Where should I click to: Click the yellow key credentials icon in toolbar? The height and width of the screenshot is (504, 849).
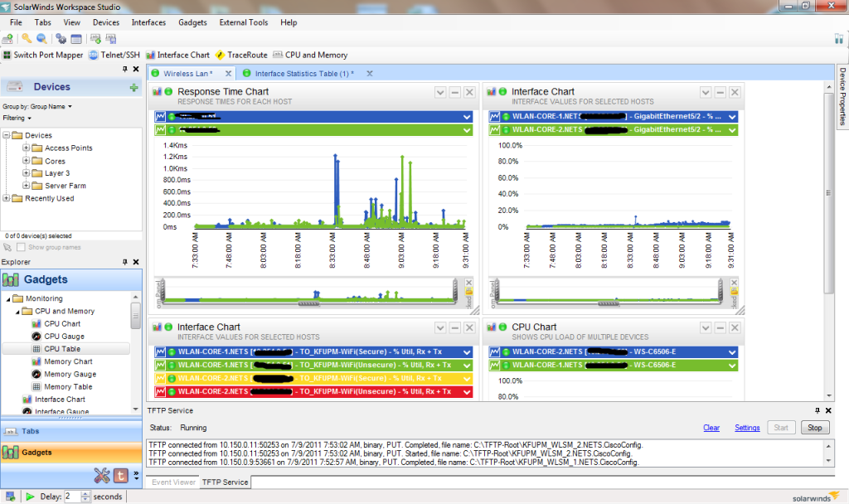tap(27, 38)
